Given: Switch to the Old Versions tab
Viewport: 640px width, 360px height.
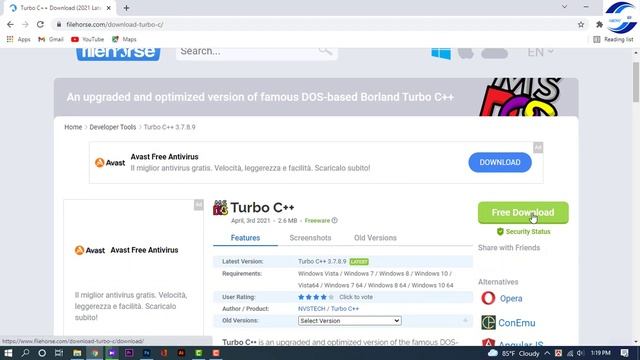Looking at the screenshot, I should 375,238.
